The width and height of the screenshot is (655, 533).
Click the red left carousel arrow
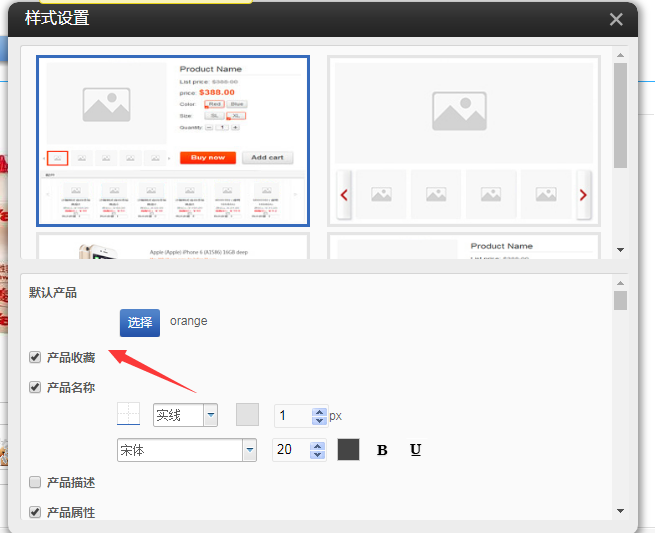tap(344, 195)
